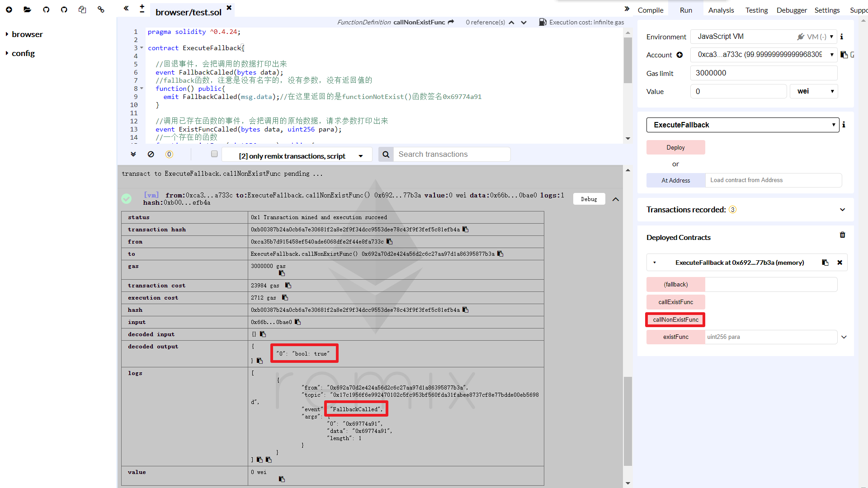Jump to the next reference with the down chevron

click(x=524, y=23)
